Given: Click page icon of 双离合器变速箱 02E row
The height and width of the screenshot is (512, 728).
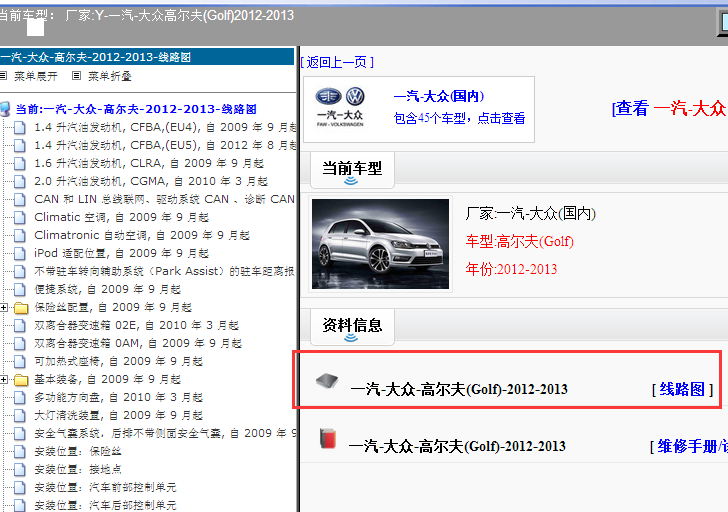Looking at the screenshot, I should tap(20, 326).
